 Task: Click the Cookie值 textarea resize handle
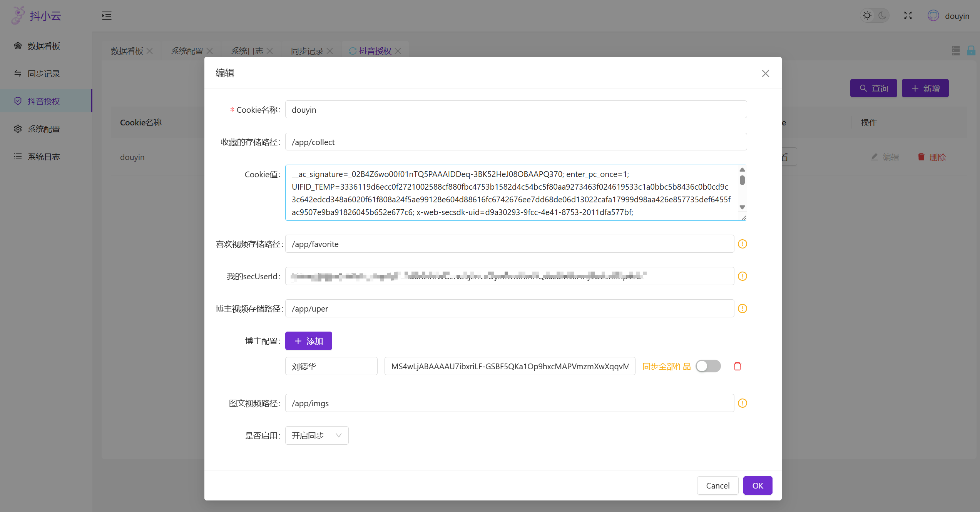point(744,217)
